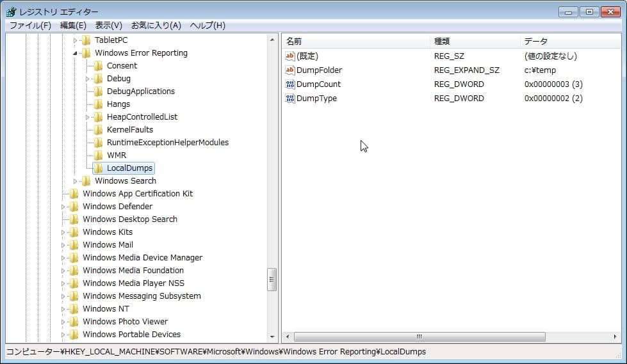Click the tree pane scroll down arrow
627x364 pixels.
(272, 336)
